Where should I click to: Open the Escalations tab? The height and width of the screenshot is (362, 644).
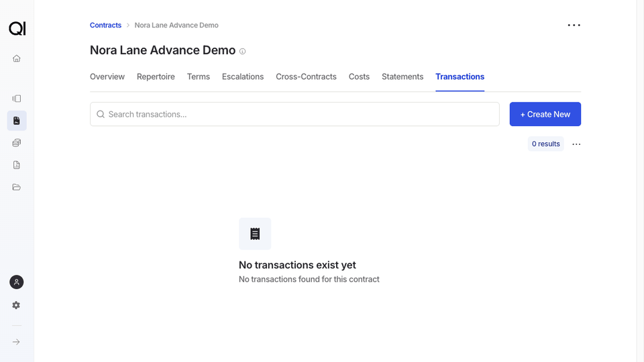point(243,76)
